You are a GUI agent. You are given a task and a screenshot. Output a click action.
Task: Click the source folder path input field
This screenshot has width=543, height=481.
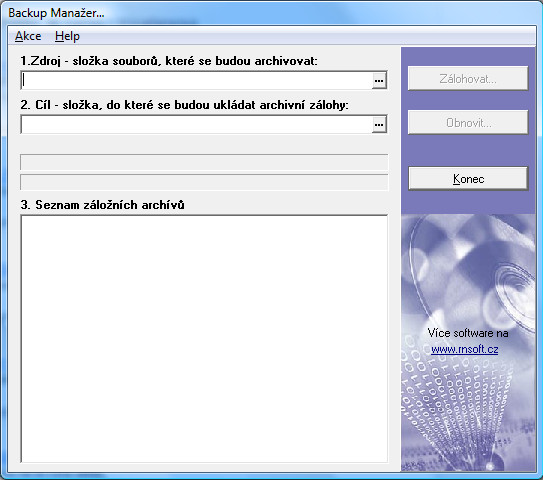[x=196, y=80]
